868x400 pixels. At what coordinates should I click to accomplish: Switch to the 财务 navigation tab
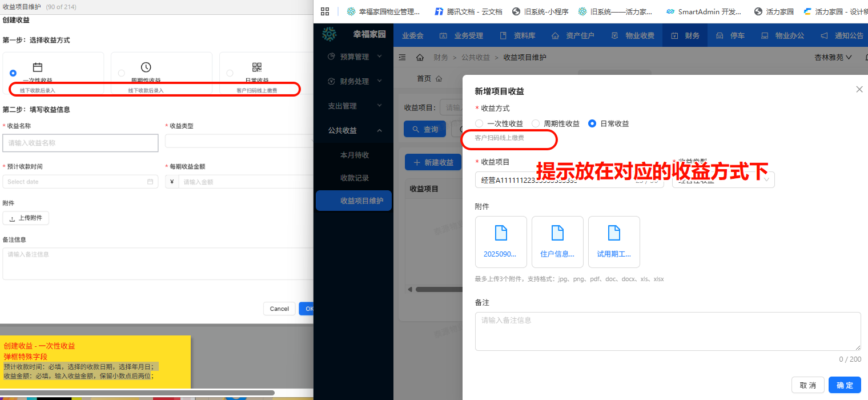(x=685, y=35)
